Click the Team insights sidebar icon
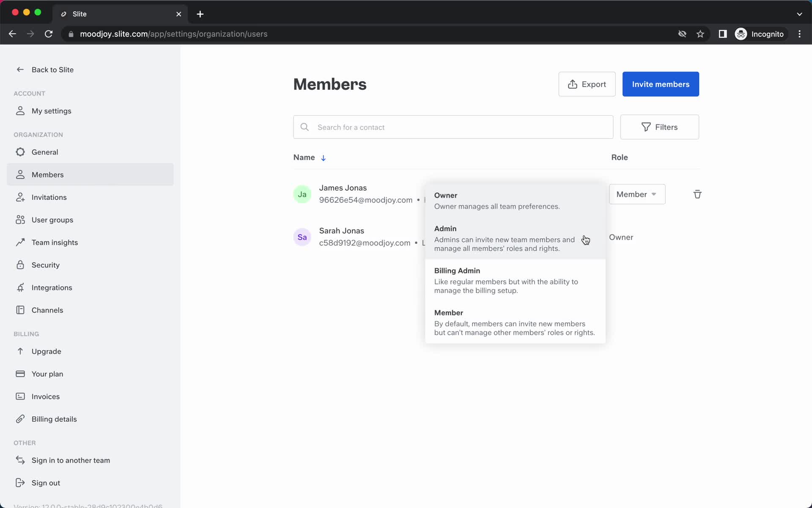 20,242
